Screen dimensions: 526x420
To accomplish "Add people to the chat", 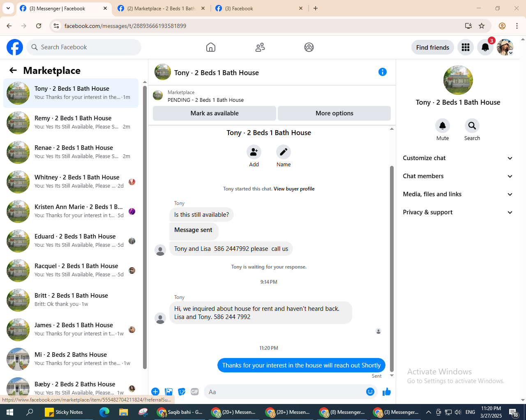I will coord(254,152).
